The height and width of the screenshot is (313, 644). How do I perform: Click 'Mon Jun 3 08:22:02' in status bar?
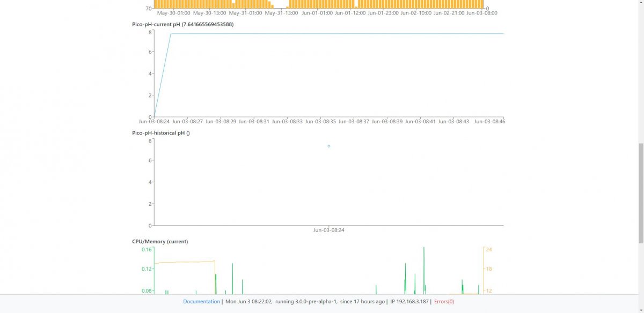click(x=248, y=302)
